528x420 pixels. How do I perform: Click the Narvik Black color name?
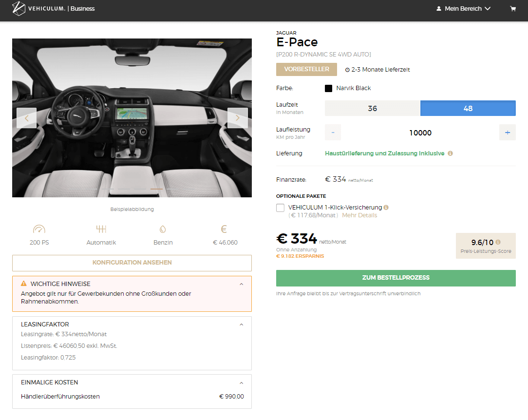[354, 88]
